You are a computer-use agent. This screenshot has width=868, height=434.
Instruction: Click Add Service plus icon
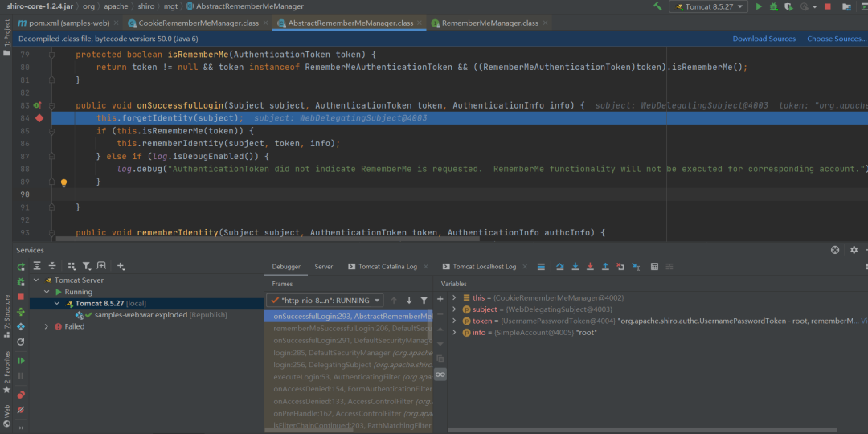(x=121, y=266)
